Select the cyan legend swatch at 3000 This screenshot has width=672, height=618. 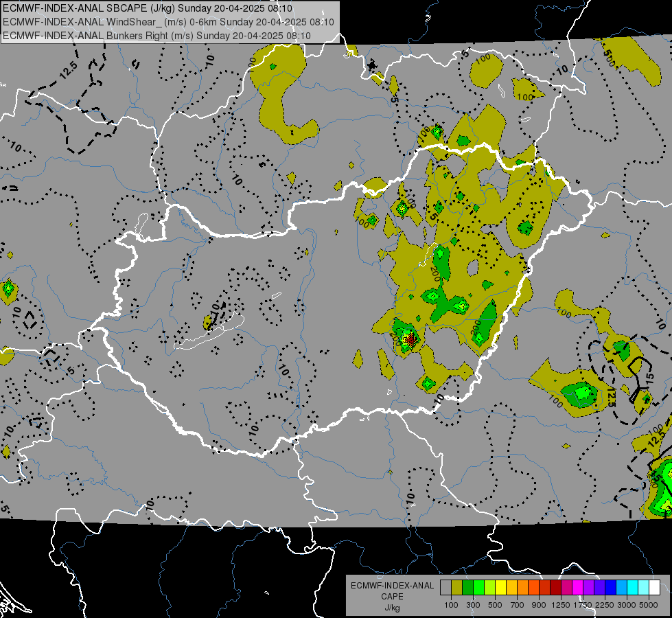coord(633,587)
